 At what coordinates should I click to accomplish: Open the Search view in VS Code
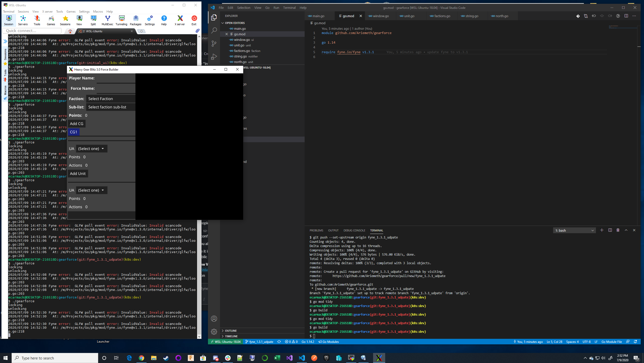tap(214, 30)
